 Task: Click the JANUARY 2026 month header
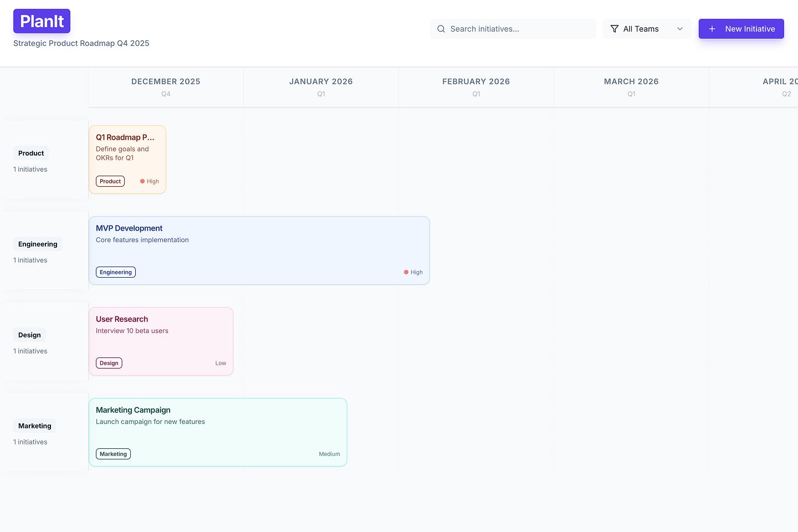(x=321, y=81)
